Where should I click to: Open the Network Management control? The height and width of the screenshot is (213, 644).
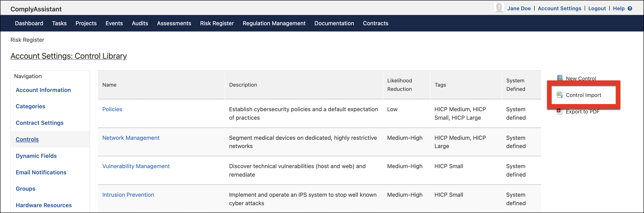pos(131,138)
